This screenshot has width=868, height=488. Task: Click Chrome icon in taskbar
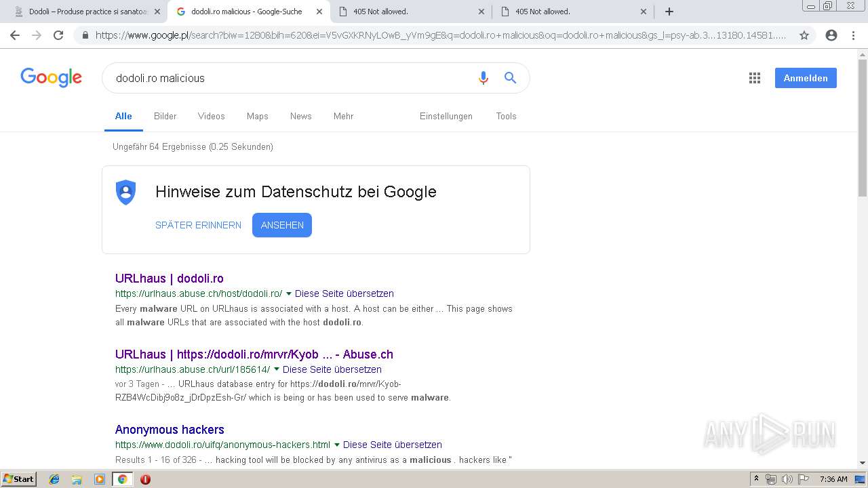click(x=123, y=479)
